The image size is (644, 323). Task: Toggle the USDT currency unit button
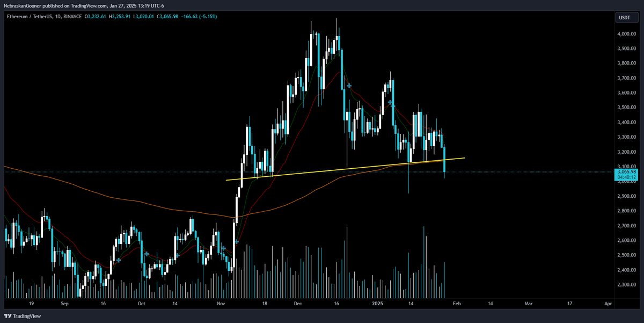(x=626, y=17)
